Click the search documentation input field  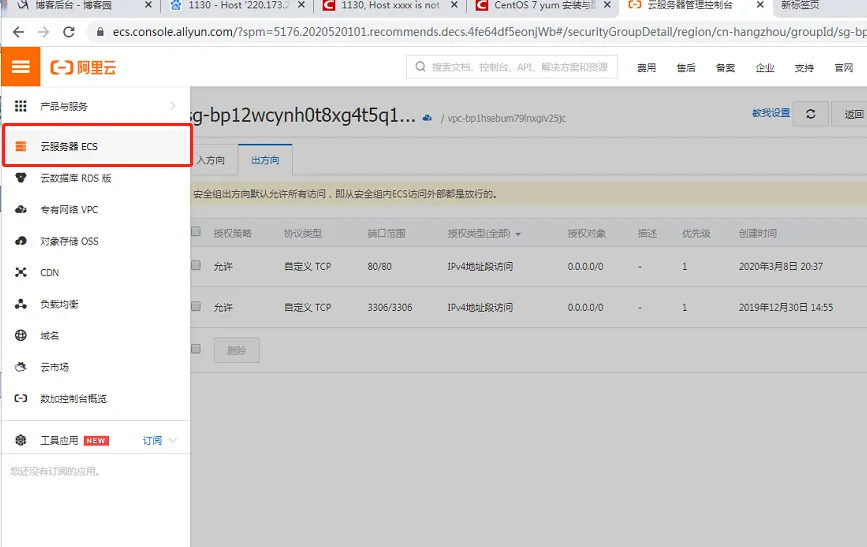click(x=511, y=67)
